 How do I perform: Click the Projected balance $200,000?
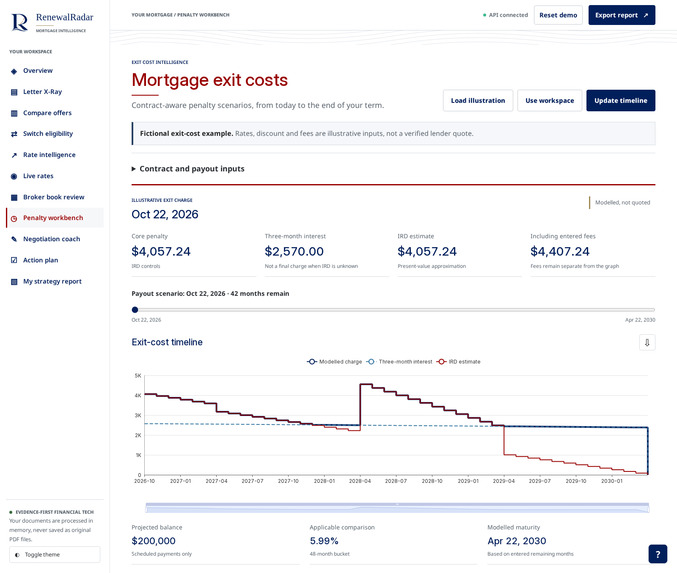[154, 541]
